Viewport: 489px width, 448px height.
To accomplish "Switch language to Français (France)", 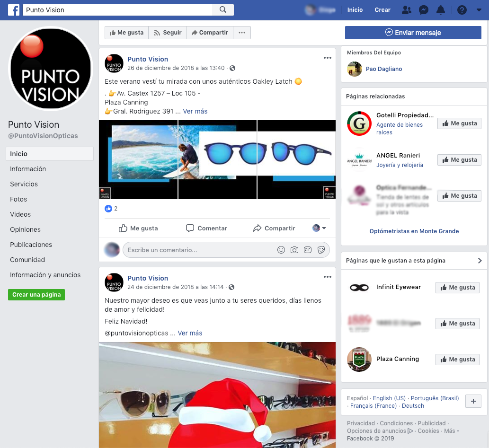I will pyautogui.click(x=373, y=405).
